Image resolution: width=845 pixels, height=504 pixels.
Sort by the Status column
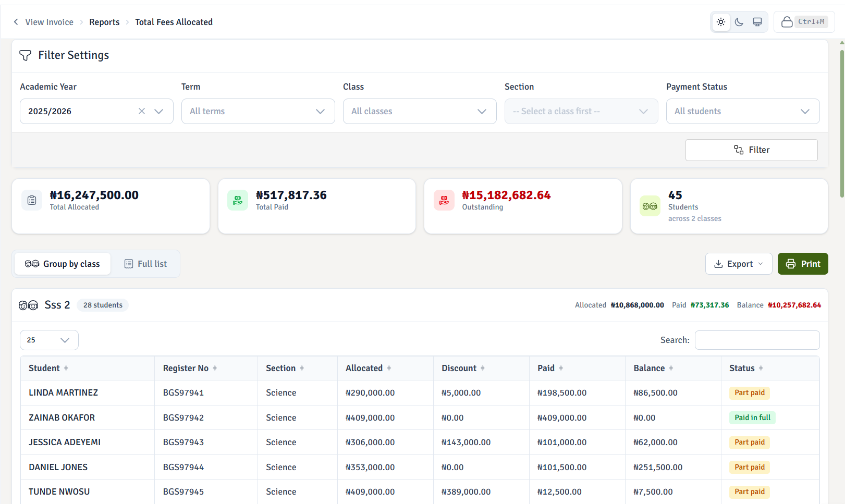(x=770, y=368)
